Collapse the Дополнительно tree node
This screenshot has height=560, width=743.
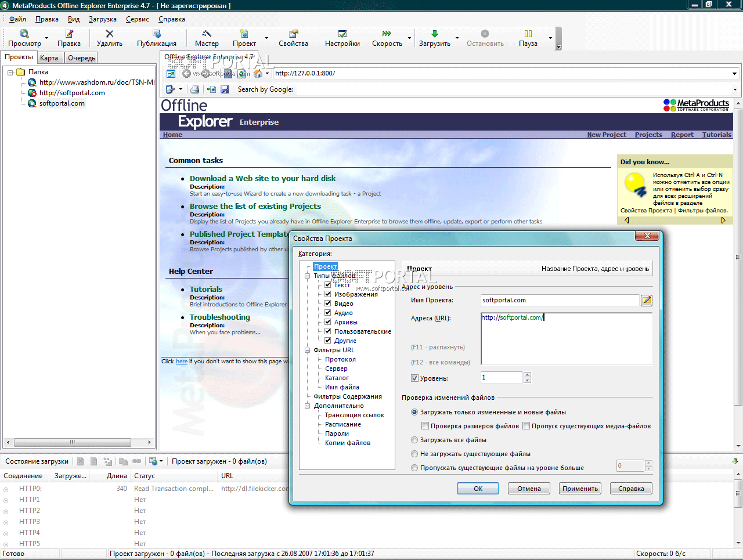pyautogui.click(x=308, y=406)
